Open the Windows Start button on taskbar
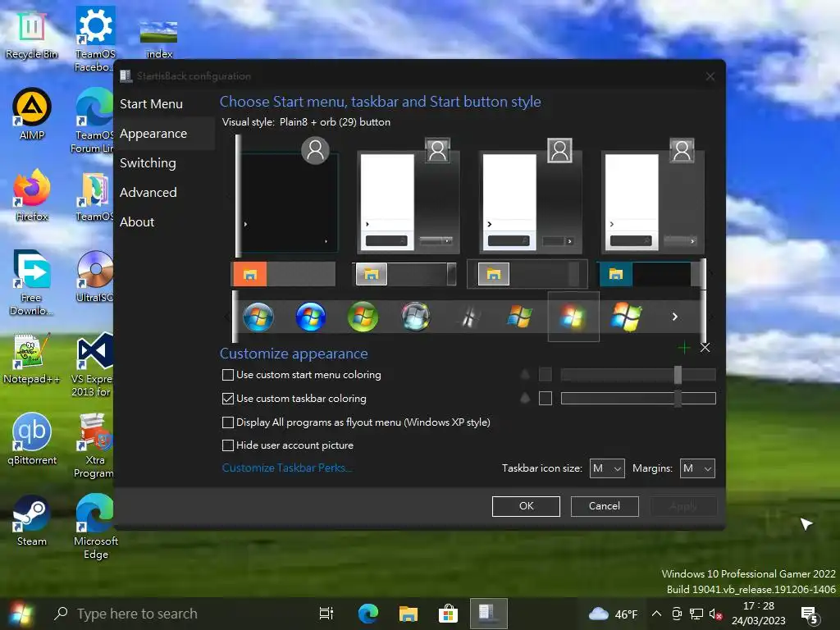This screenshot has width=840, height=630. pyautogui.click(x=21, y=614)
